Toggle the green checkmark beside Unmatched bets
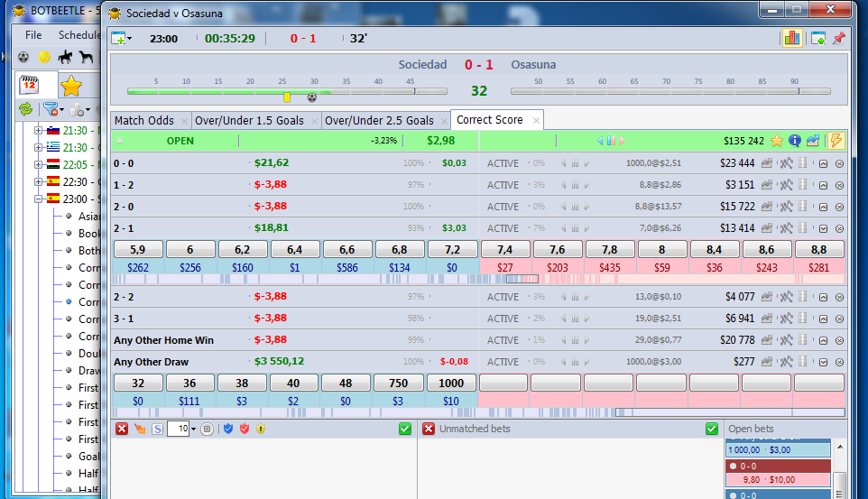The height and width of the screenshot is (499, 868). pos(712,429)
